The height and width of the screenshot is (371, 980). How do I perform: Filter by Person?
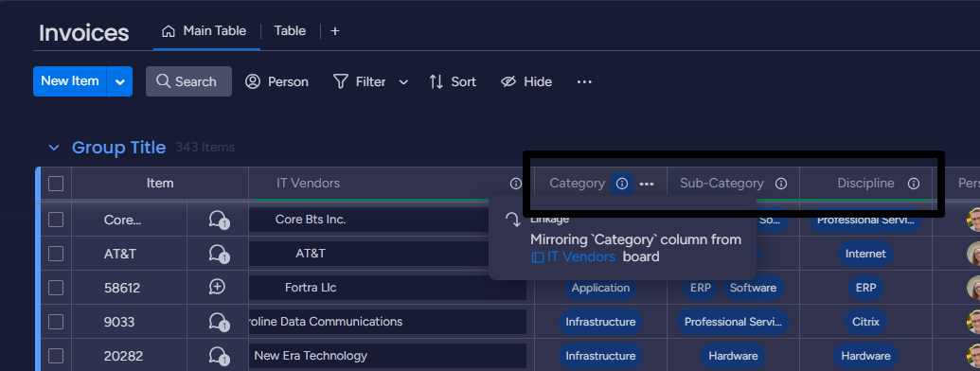276,81
